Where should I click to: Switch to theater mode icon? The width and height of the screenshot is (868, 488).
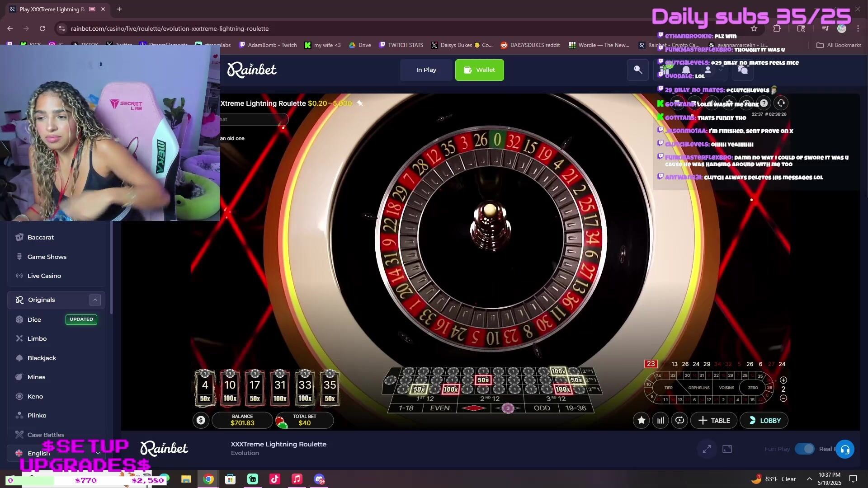pos(727,449)
